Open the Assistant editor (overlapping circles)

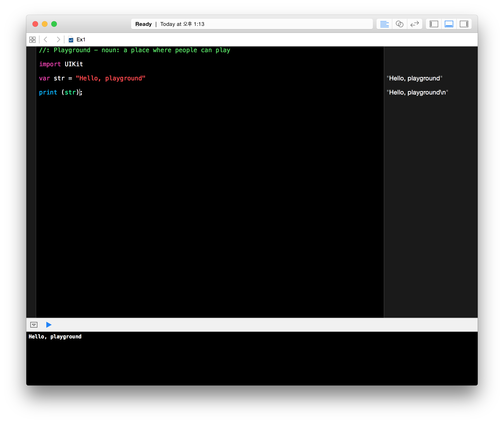pyautogui.click(x=399, y=24)
